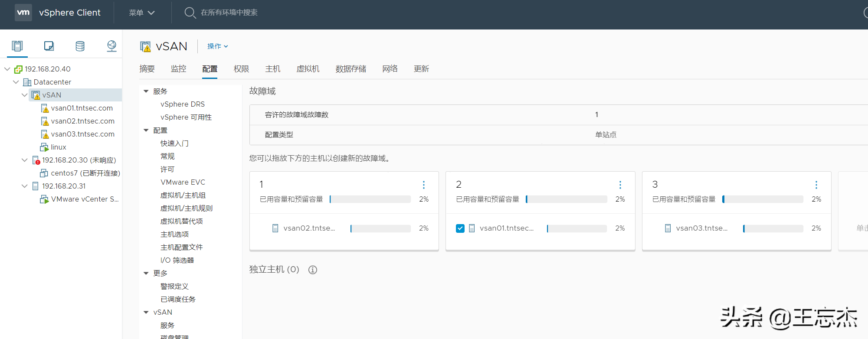Open VMware EVC settings

pyautogui.click(x=183, y=182)
